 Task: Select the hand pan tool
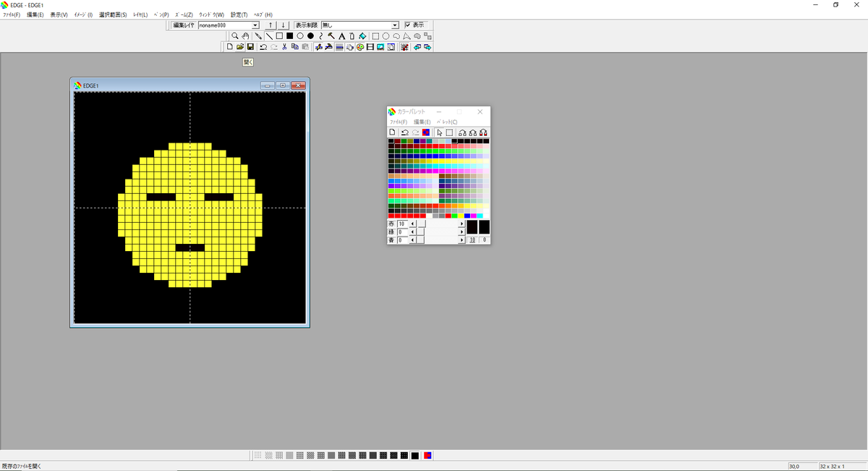coord(245,35)
